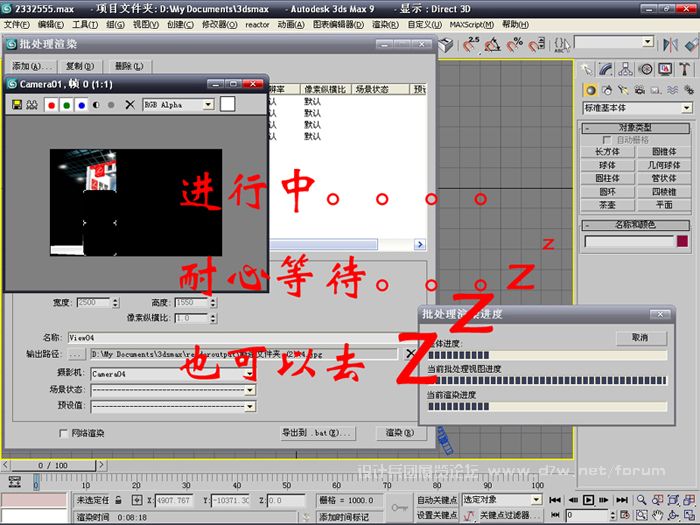The height and width of the screenshot is (525, 700).
Task: Click the 取消 cancel button
Action: [641, 338]
